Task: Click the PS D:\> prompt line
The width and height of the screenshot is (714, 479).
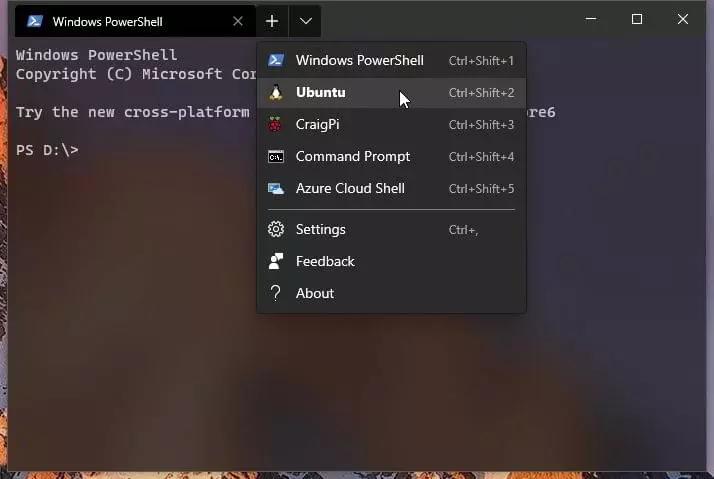Action: tap(47, 150)
